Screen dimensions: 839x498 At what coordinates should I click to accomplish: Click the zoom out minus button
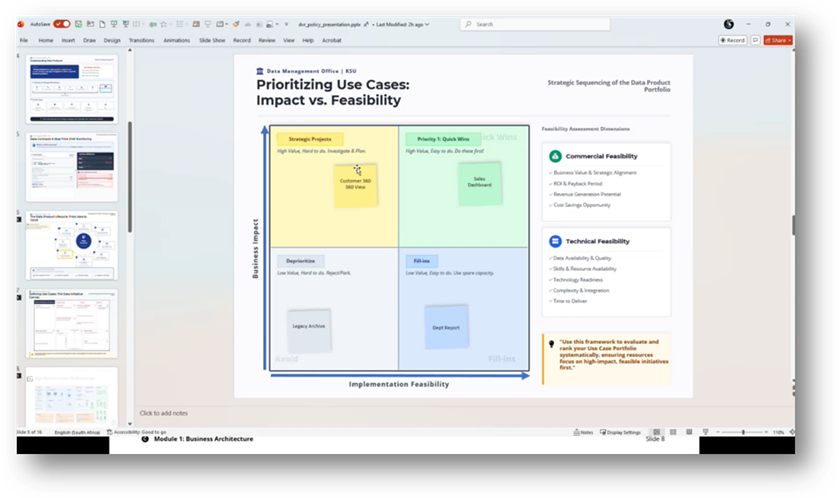point(718,432)
